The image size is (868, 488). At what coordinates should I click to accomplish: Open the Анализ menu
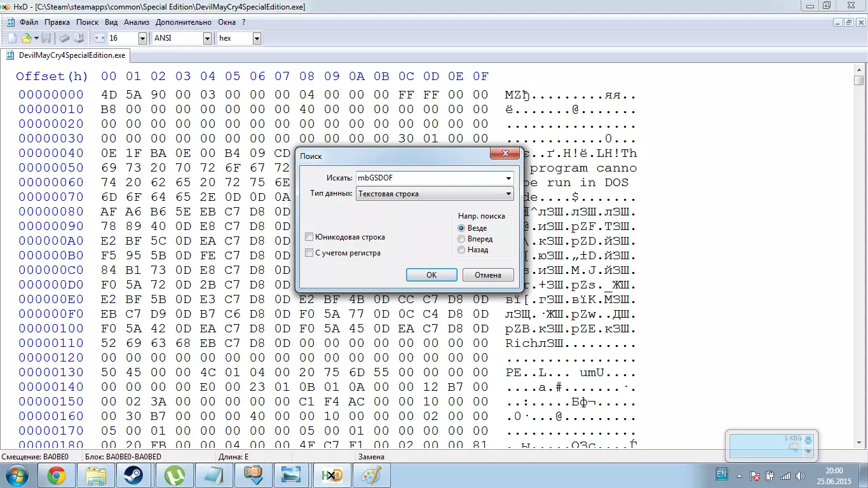[137, 22]
